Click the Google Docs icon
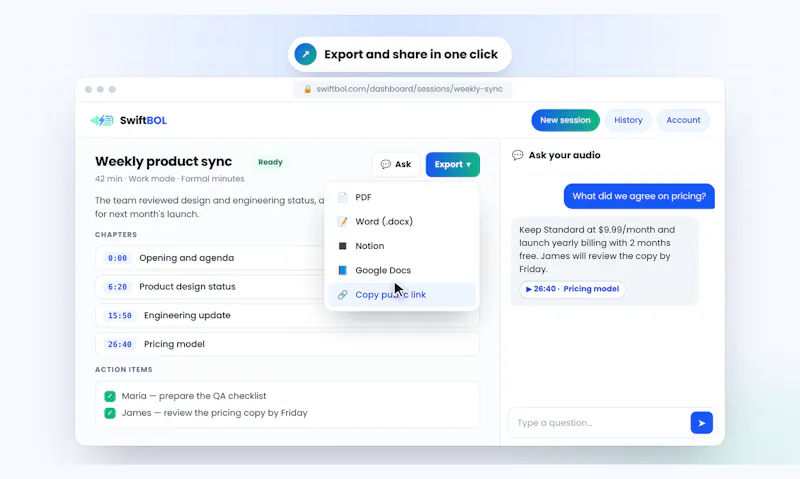 342,270
